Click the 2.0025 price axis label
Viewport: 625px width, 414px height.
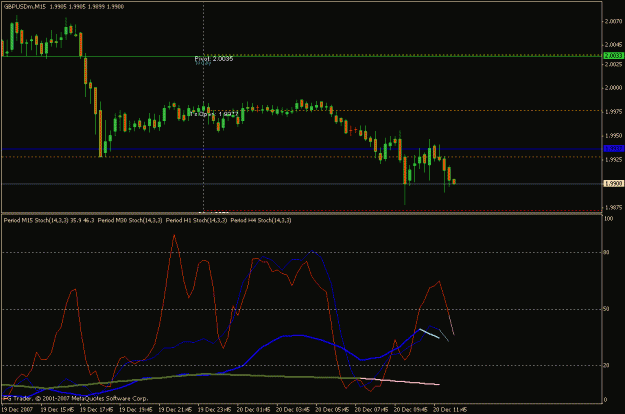click(613, 64)
